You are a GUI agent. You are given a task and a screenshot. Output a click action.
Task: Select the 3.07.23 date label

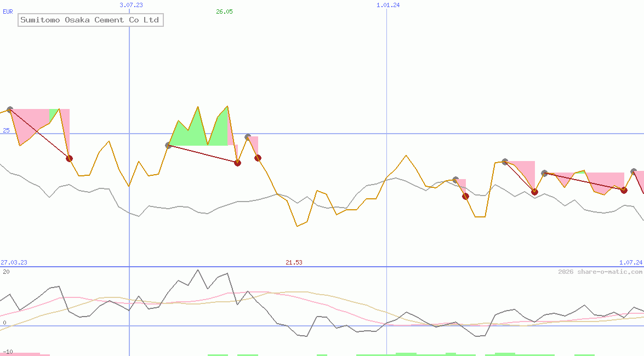[131, 5]
